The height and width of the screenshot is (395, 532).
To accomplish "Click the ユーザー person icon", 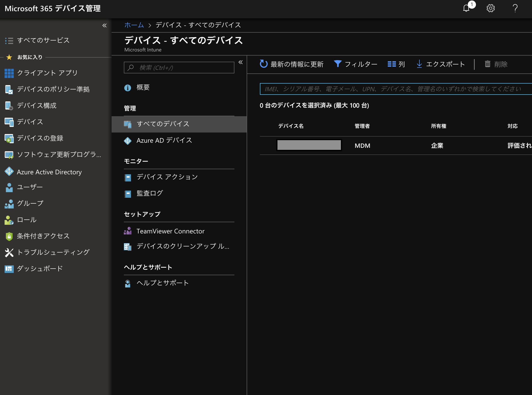I will (x=9, y=187).
